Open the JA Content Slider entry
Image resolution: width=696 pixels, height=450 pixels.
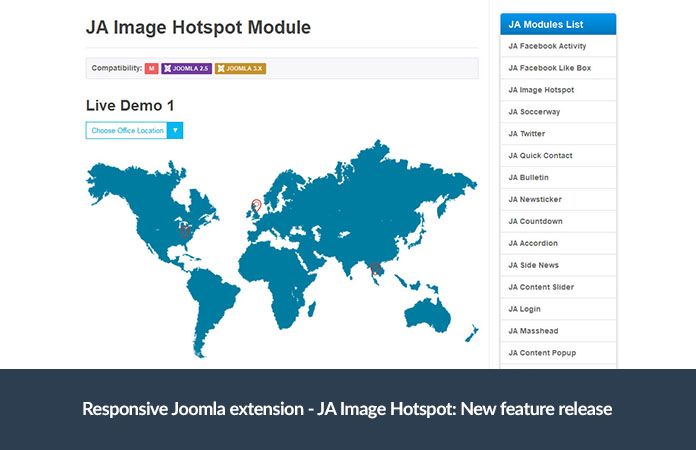point(558,287)
